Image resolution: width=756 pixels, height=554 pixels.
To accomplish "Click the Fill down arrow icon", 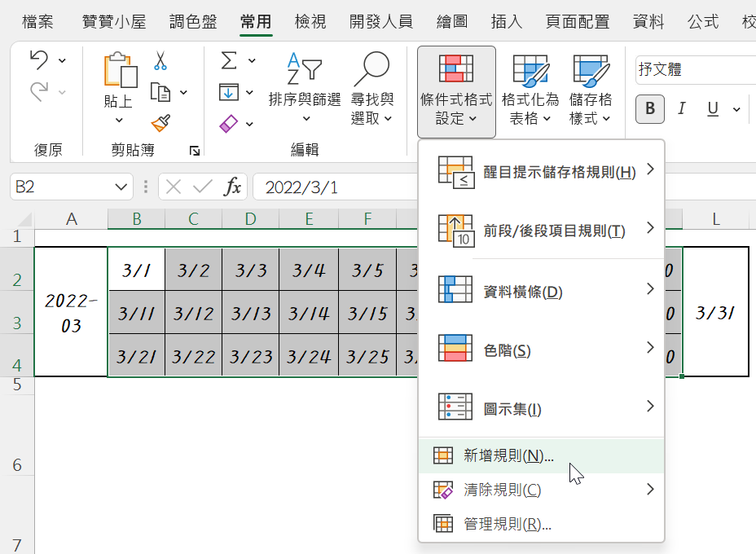I will click(x=229, y=91).
